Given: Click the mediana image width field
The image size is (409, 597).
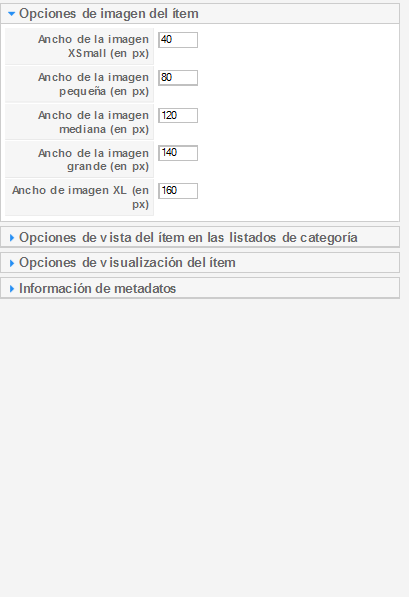Looking at the screenshot, I should pyautogui.click(x=178, y=115).
